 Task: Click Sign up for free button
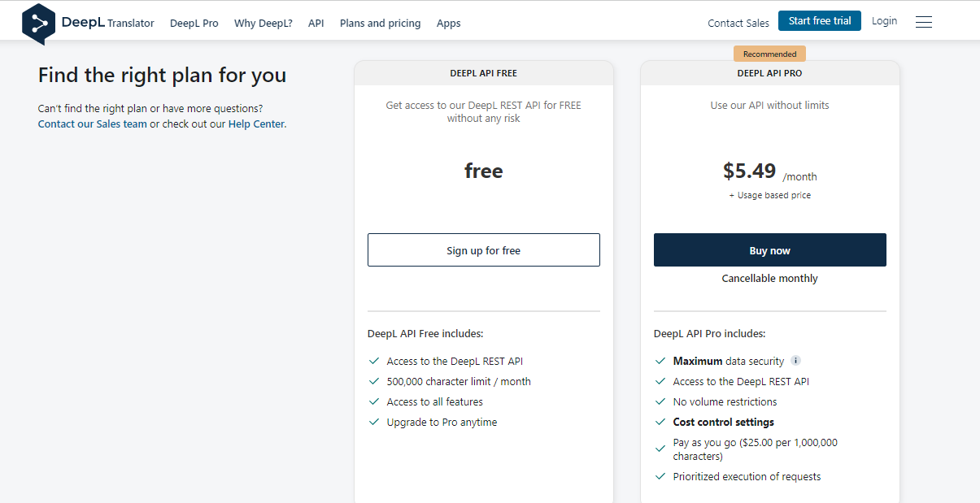click(483, 250)
